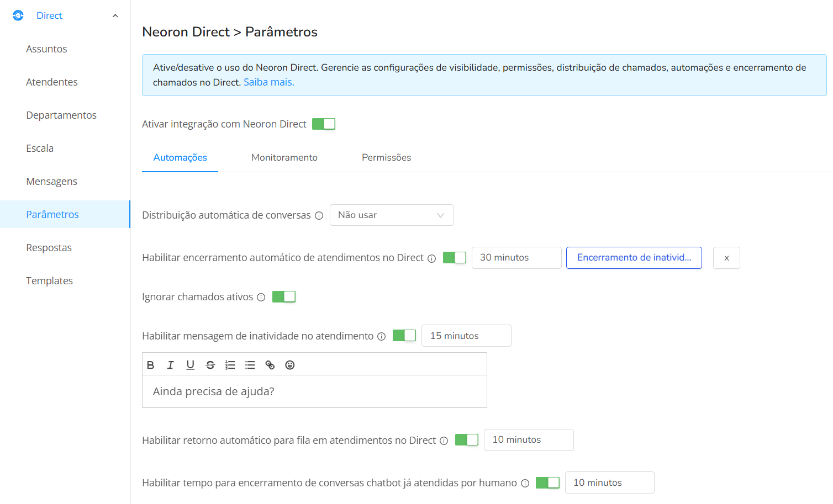This screenshot has width=833, height=504.
Task: Open the 30 minutos time selector
Action: pyautogui.click(x=516, y=258)
